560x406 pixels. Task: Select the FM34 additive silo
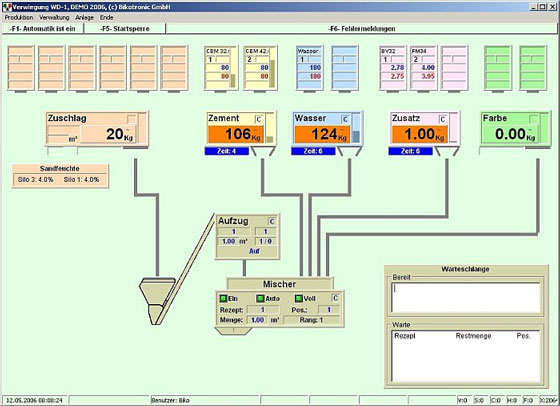tap(423, 68)
